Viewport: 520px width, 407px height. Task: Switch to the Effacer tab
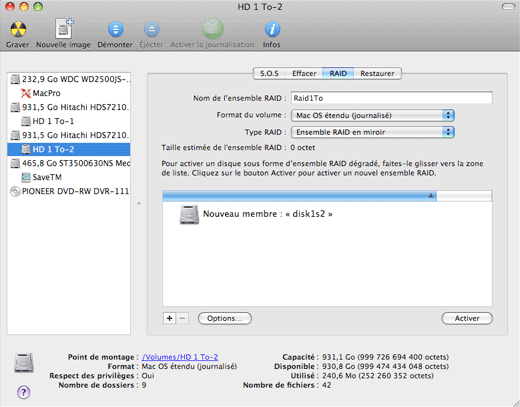[x=304, y=73]
